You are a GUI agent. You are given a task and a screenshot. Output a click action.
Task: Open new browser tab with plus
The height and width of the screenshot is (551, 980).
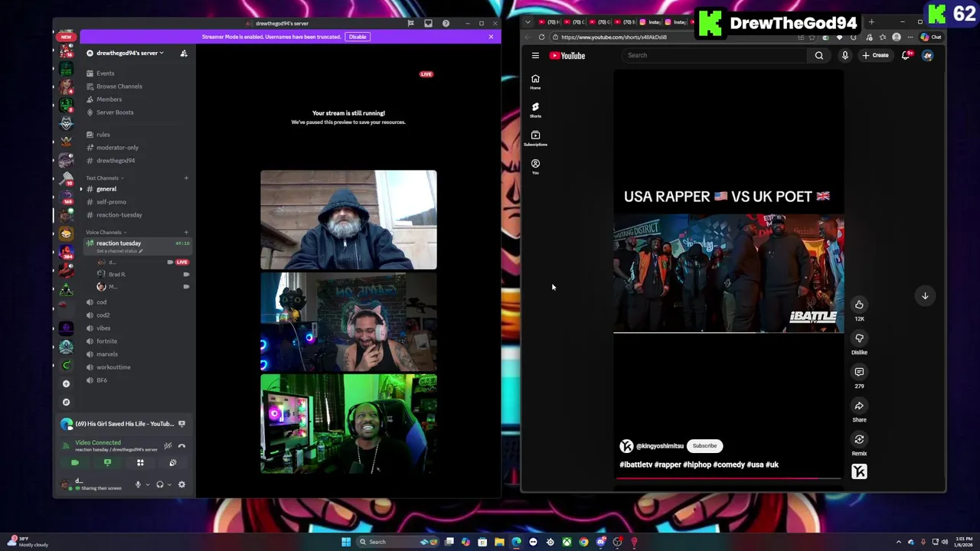(871, 22)
